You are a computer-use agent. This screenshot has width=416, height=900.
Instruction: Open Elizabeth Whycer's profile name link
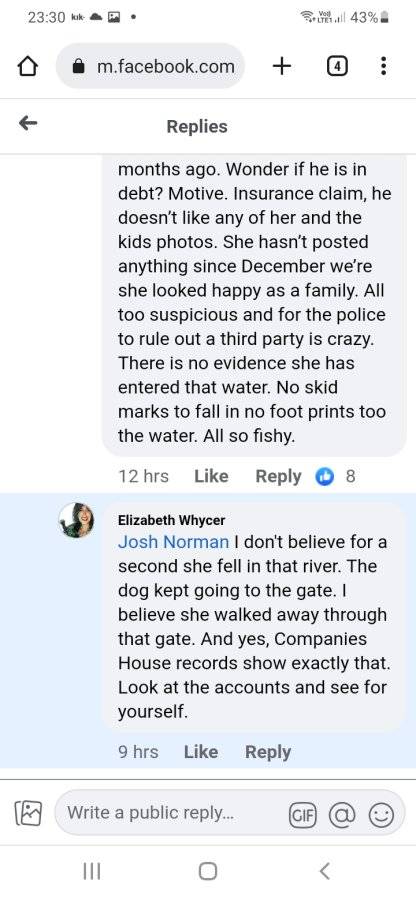click(x=172, y=520)
